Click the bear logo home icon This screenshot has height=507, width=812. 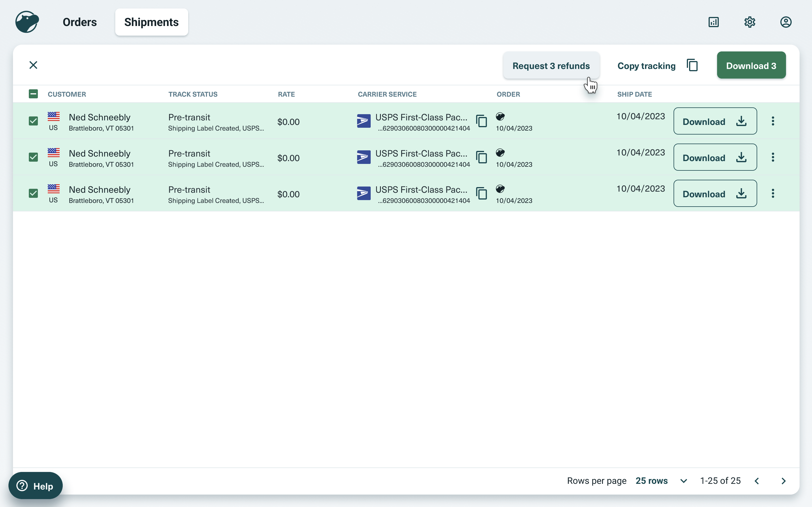coord(27,22)
